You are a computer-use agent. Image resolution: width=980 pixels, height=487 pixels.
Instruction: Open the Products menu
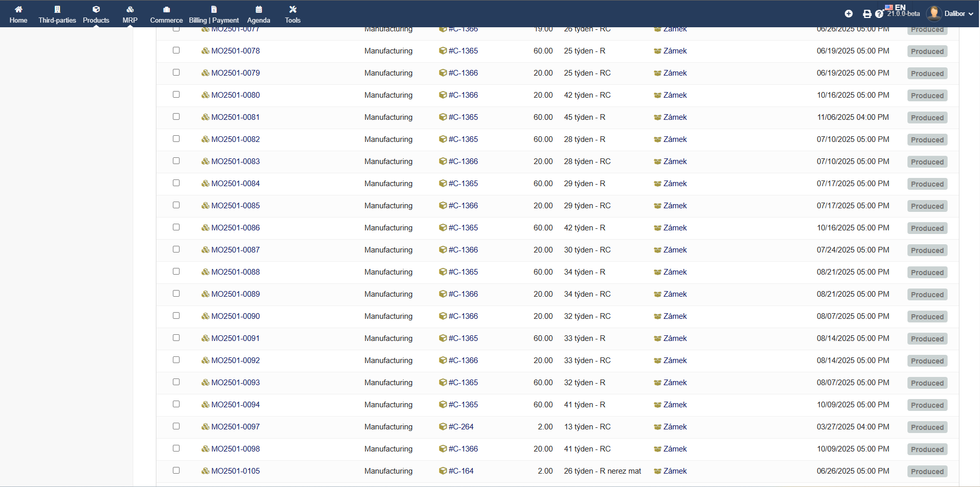(x=96, y=14)
